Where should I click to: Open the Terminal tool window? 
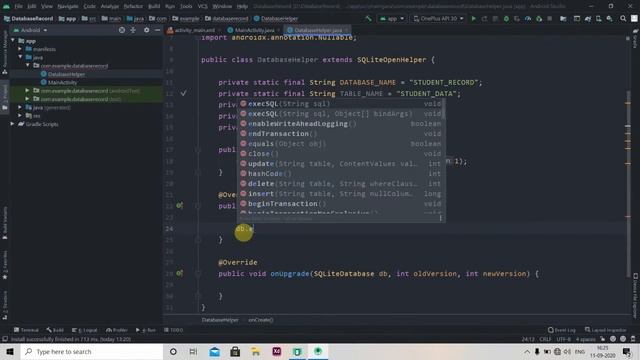click(26, 330)
